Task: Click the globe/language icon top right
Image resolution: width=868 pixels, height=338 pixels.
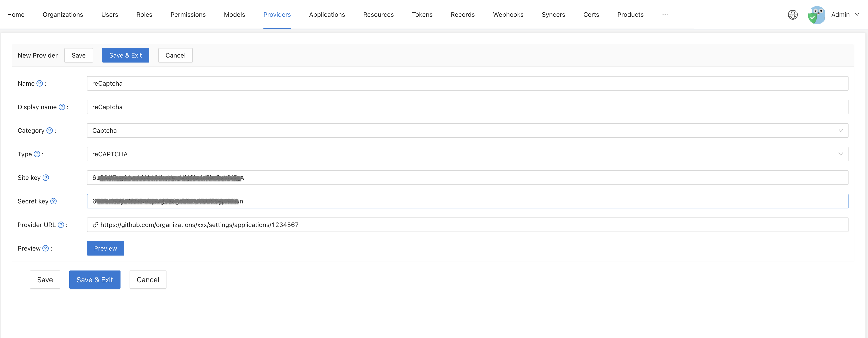Action: (793, 14)
